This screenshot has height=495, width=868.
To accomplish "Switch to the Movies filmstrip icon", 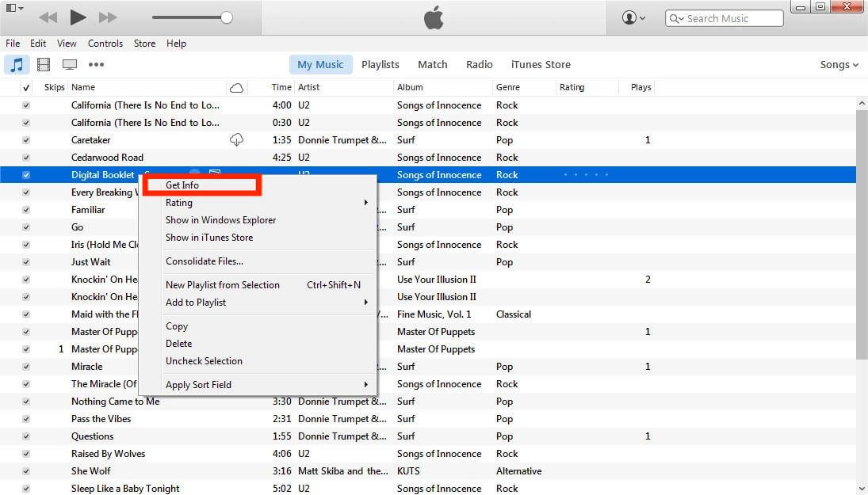I will tap(43, 65).
